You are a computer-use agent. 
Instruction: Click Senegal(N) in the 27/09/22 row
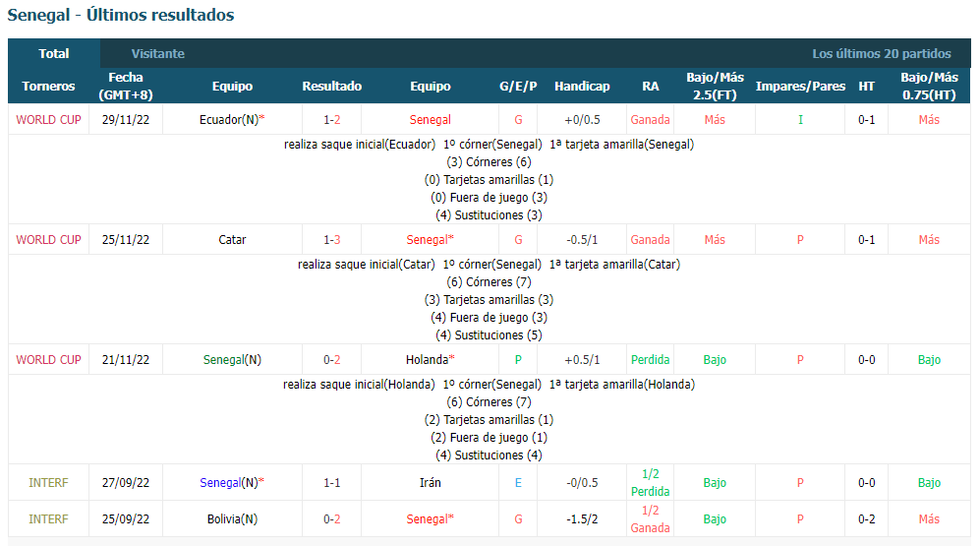(x=229, y=483)
